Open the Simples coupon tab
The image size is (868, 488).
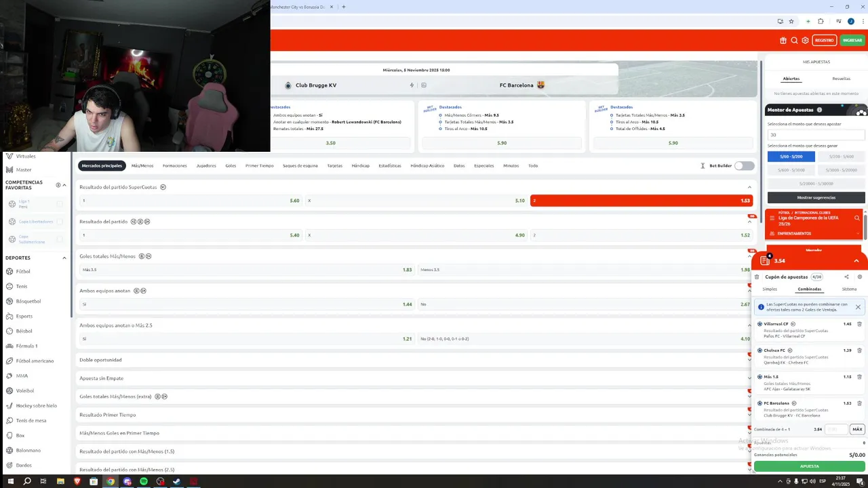point(770,289)
